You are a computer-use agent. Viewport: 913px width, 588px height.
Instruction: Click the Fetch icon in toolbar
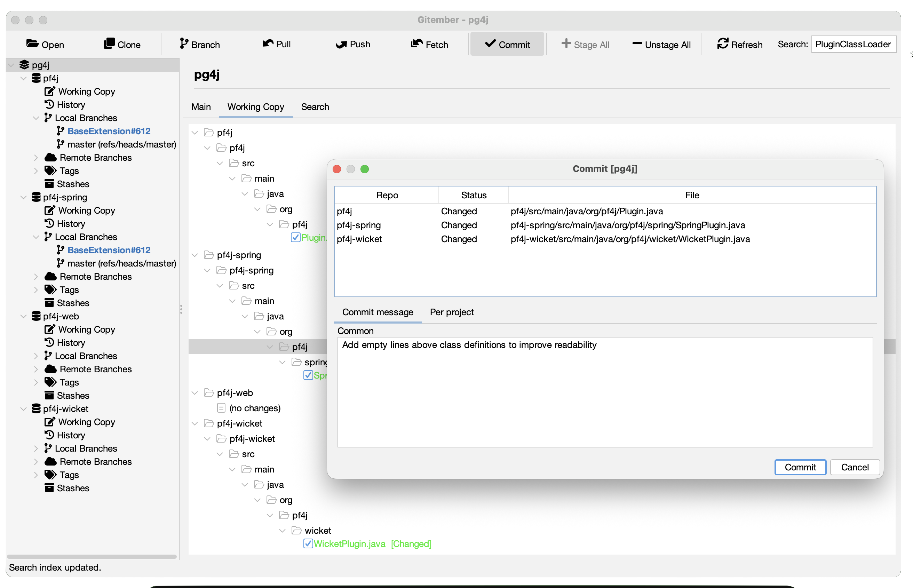point(416,43)
